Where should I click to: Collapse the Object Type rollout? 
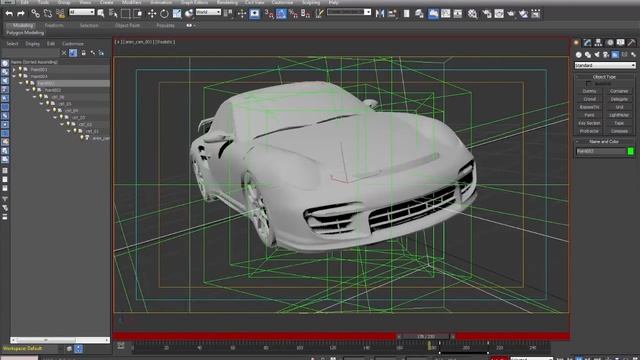[604, 77]
